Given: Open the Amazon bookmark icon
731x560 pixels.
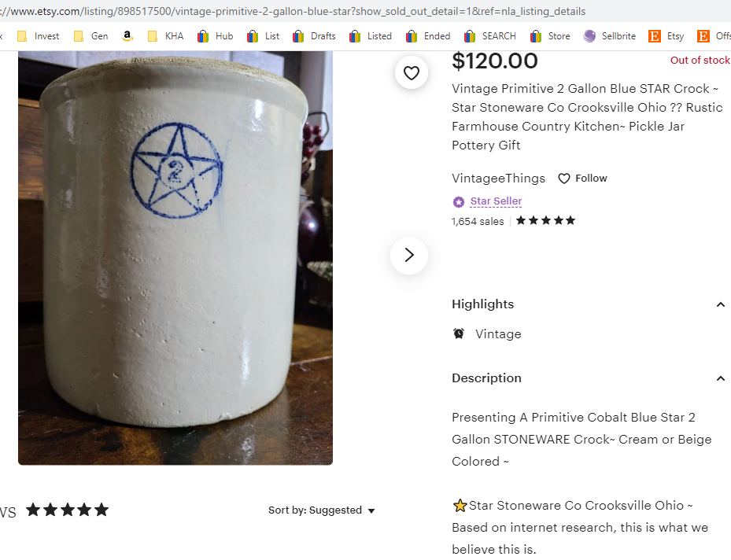Looking at the screenshot, I should click(x=127, y=36).
